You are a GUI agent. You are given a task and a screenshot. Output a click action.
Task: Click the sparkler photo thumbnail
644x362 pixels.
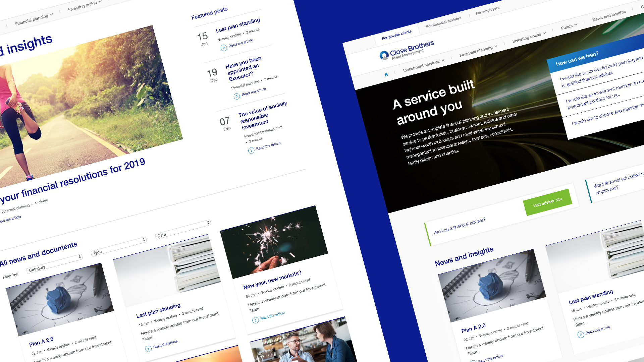click(x=274, y=242)
